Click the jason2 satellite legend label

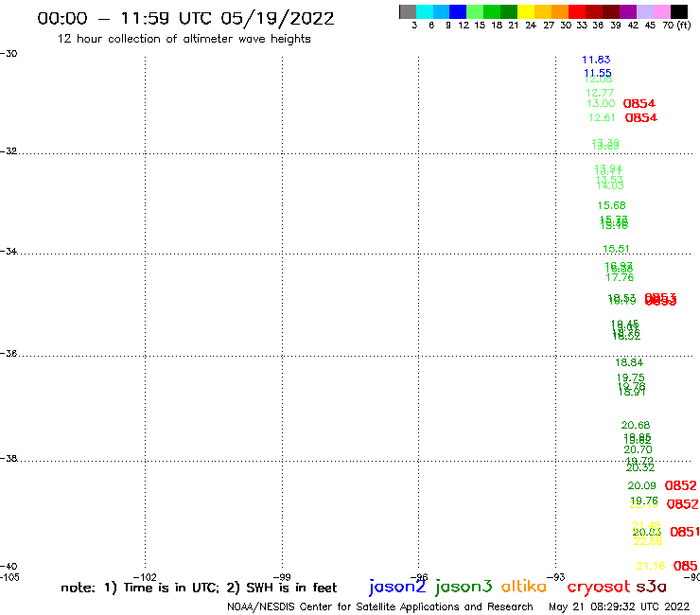point(397,587)
